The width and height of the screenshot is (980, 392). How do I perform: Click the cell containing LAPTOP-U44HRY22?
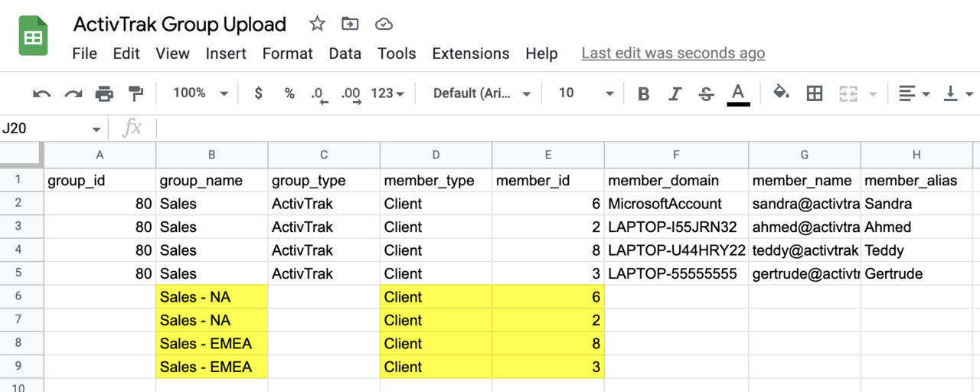(x=676, y=250)
